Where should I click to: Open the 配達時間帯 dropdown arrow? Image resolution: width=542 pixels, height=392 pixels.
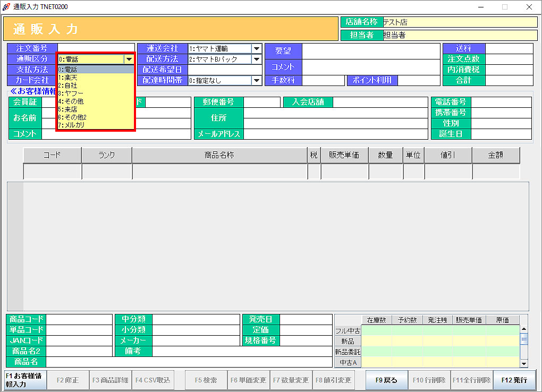[257, 81]
